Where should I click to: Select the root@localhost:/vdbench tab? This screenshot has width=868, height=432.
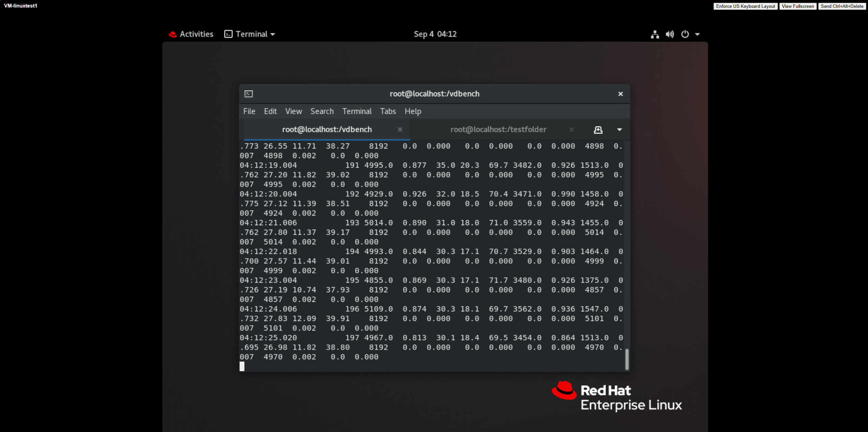tap(327, 129)
